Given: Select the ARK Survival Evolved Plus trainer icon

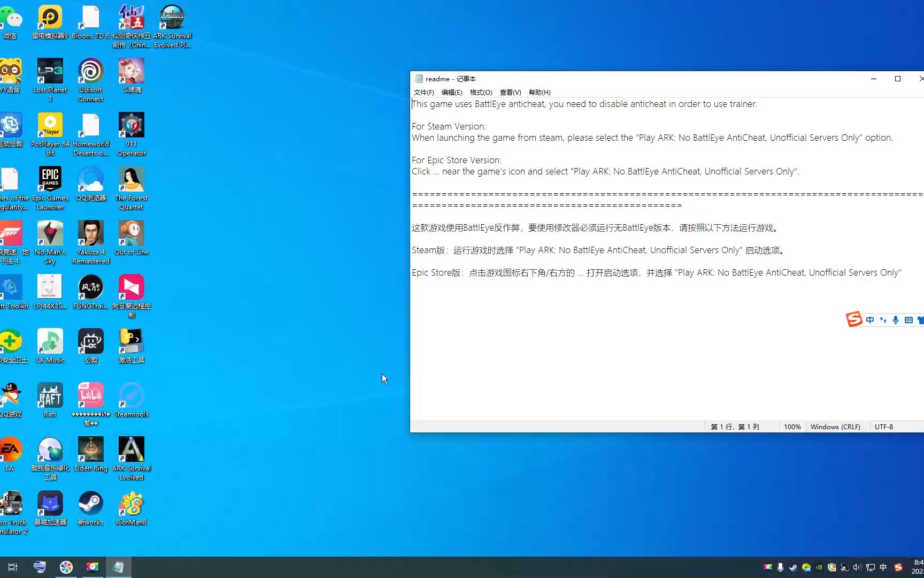Looking at the screenshot, I should (x=172, y=27).
